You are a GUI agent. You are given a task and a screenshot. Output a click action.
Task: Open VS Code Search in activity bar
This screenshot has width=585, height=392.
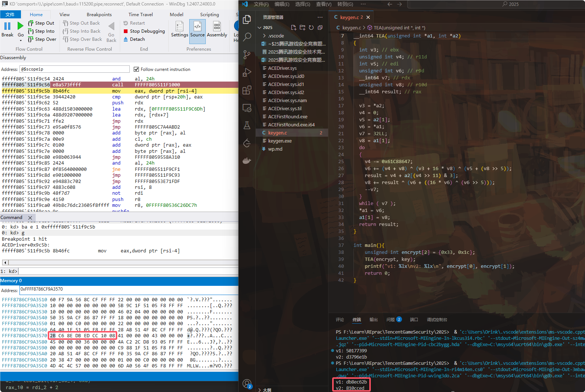(247, 37)
